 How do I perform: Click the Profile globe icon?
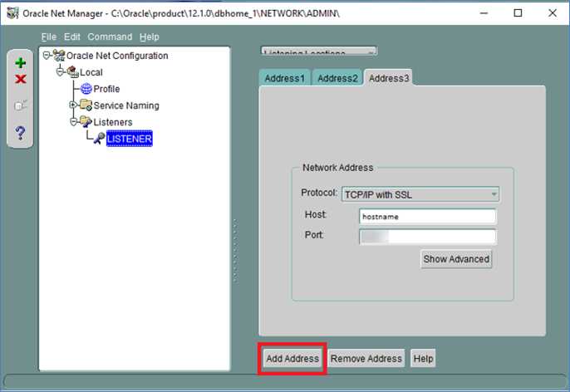(86, 89)
